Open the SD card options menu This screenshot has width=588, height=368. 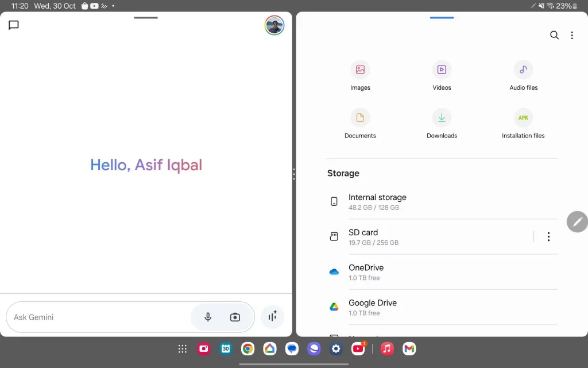point(548,236)
